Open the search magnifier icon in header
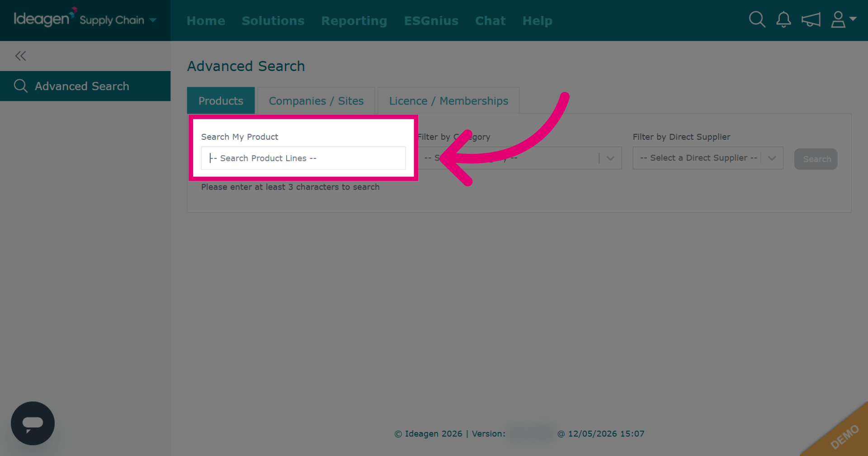Screen dimensions: 868x456 pyautogui.click(x=757, y=19)
